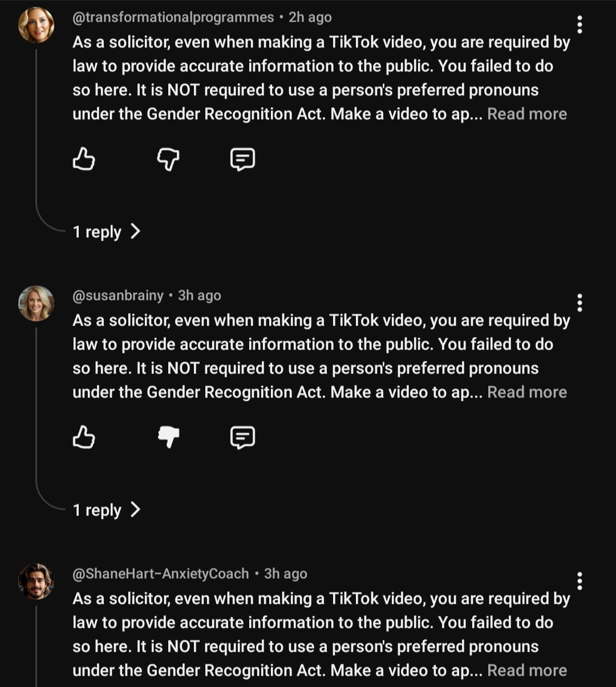This screenshot has width=616, height=687.
Task: Open @susanbrainy profile avatar
Action: point(37,303)
